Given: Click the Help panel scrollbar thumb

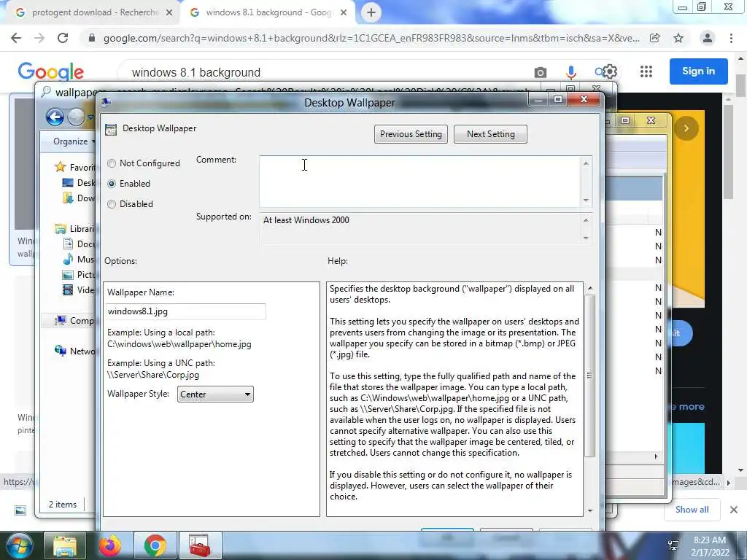Looking at the screenshot, I should pyautogui.click(x=589, y=376).
